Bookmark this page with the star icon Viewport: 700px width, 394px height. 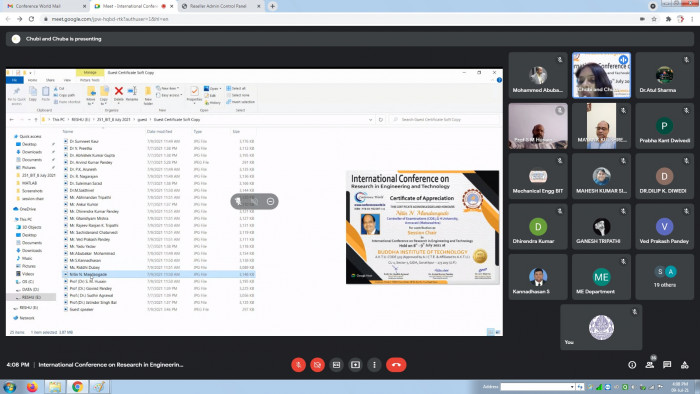[654, 19]
